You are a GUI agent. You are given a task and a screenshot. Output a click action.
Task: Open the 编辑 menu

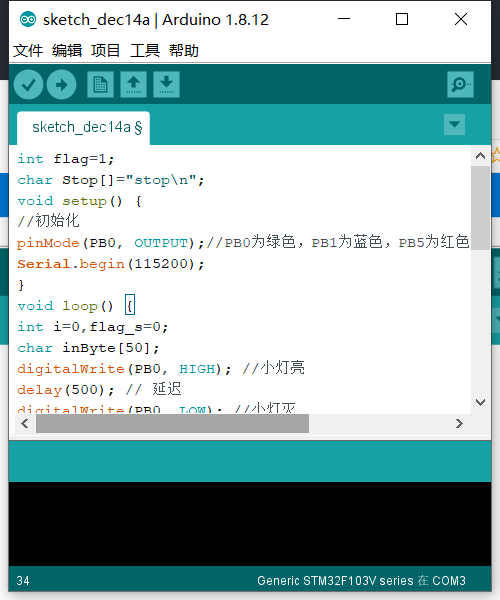[x=67, y=51]
